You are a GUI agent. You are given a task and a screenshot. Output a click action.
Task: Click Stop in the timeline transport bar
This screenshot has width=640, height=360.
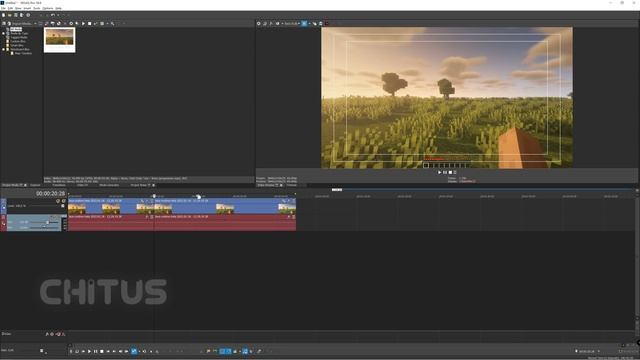tap(102, 351)
